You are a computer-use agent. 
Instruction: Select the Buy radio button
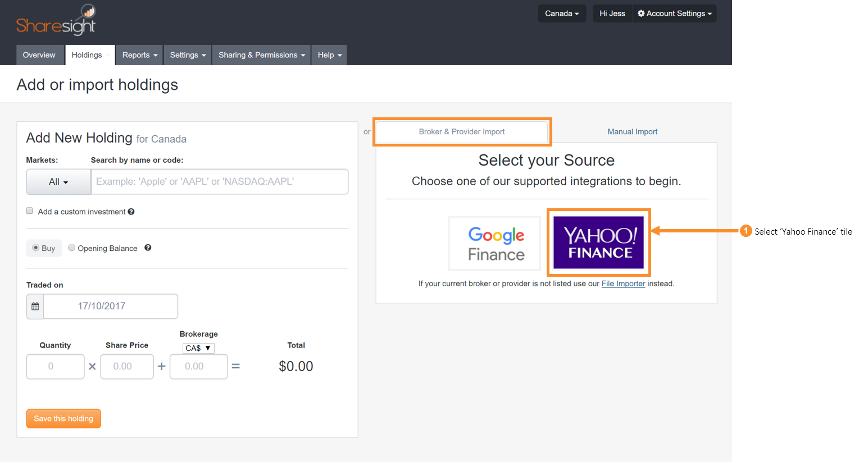pyautogui.click(x=35, y=248)
